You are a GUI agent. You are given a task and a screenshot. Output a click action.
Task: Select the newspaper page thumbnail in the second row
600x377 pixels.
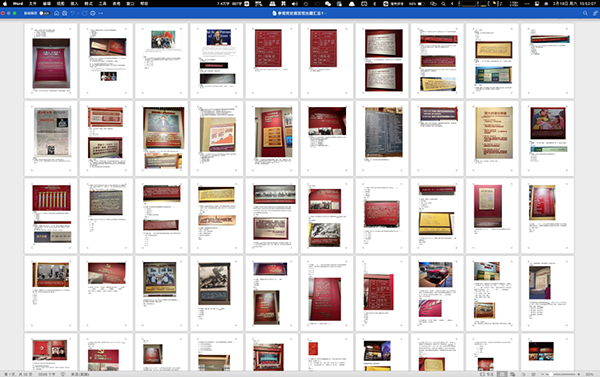(51, 138)
